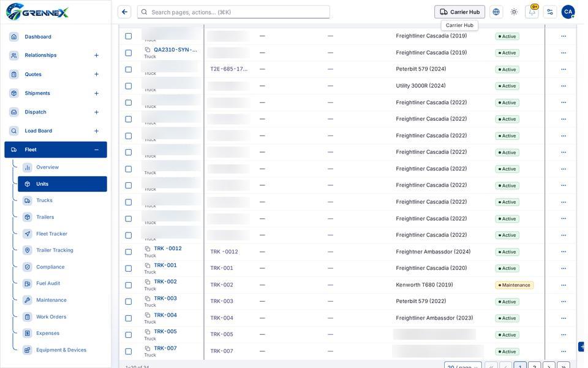Click the Trailer Tracking pin icon
This screenshot has width=588, height=368.
coord(28,250)
